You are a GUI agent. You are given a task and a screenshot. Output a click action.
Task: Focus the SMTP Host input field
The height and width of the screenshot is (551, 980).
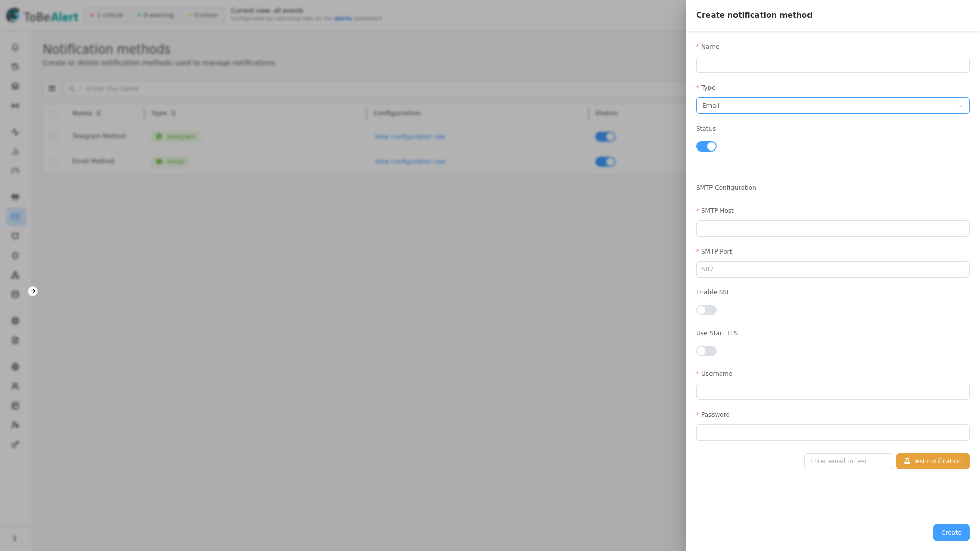[x=832, y=229]
